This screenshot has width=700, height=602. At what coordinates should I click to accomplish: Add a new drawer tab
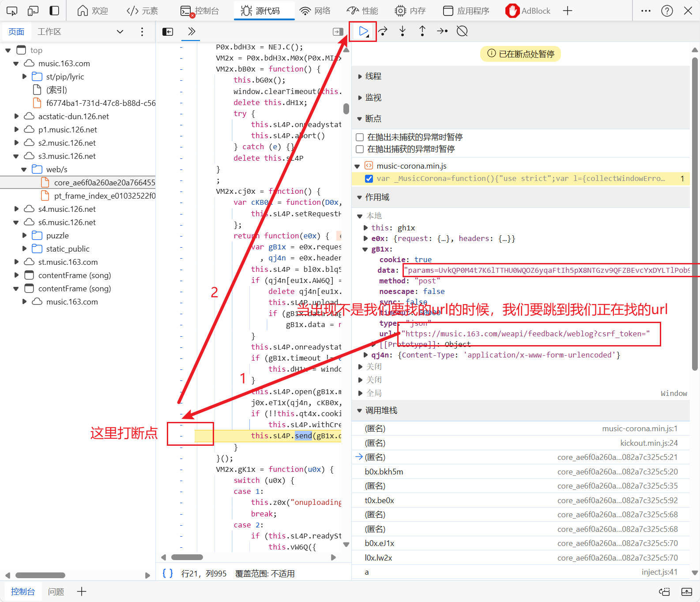(x=82, y=591)
